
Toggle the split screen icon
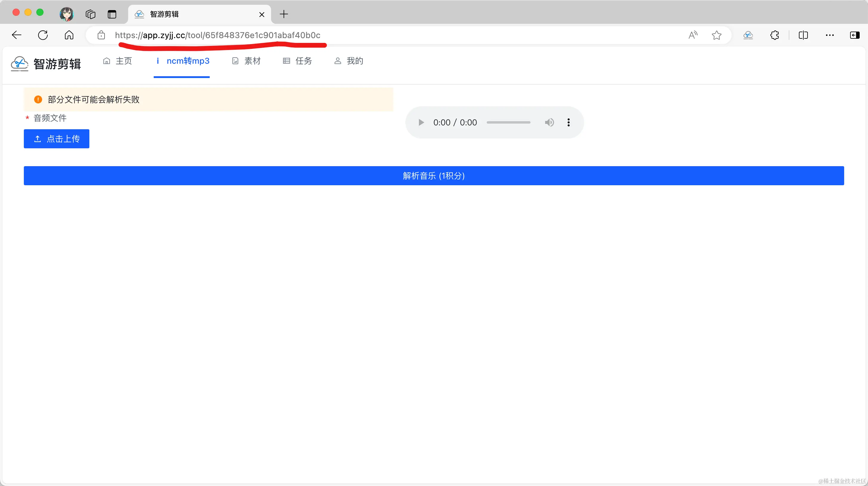803,35
